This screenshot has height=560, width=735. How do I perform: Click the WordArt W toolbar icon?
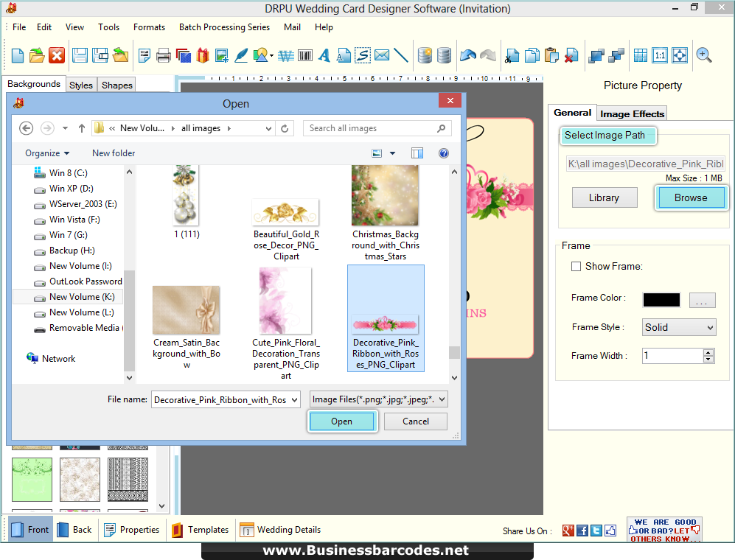tap(285, 55)
